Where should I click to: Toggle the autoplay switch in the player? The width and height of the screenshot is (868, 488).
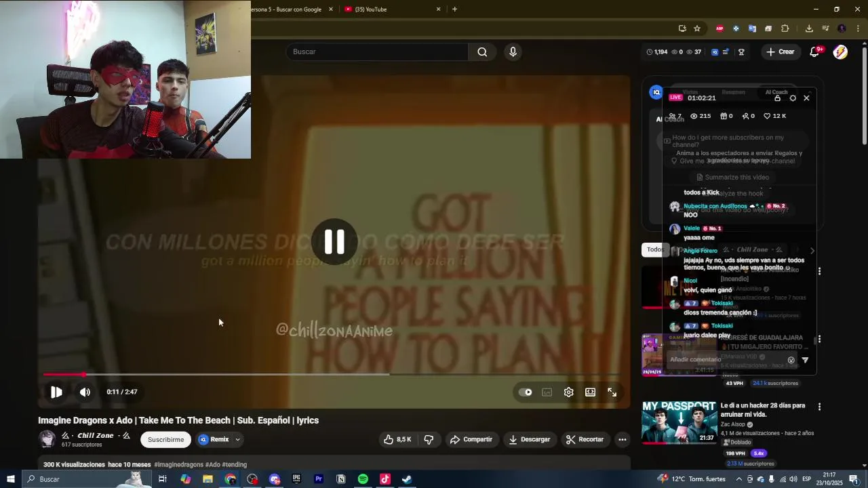tap(526, 392)
